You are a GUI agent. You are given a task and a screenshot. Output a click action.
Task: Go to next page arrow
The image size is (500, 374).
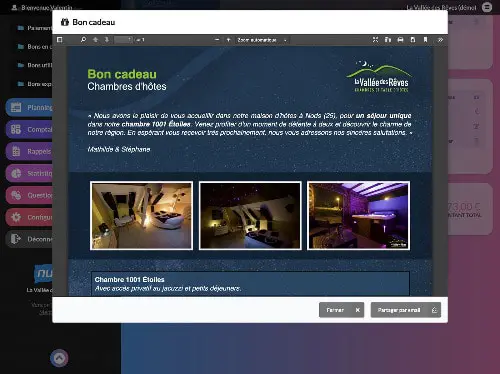107,40
